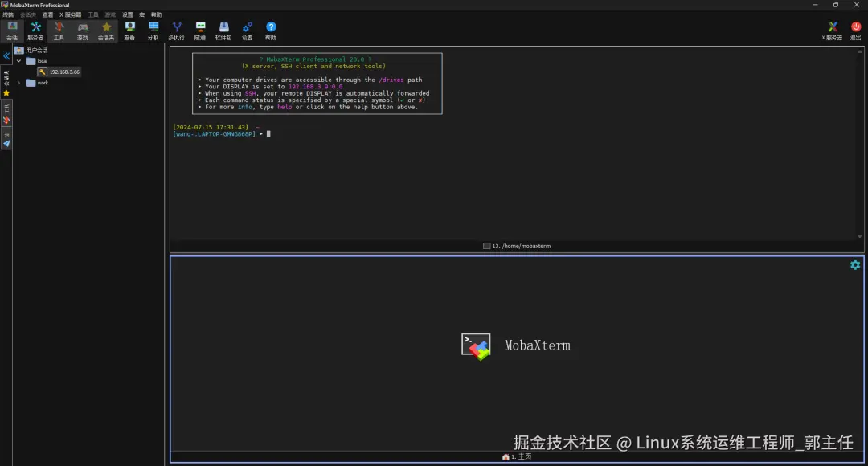Open the 帮助 question-mark toolbar icon
Viewport: 868px width, 466px height.
click(x=271, y=31)
